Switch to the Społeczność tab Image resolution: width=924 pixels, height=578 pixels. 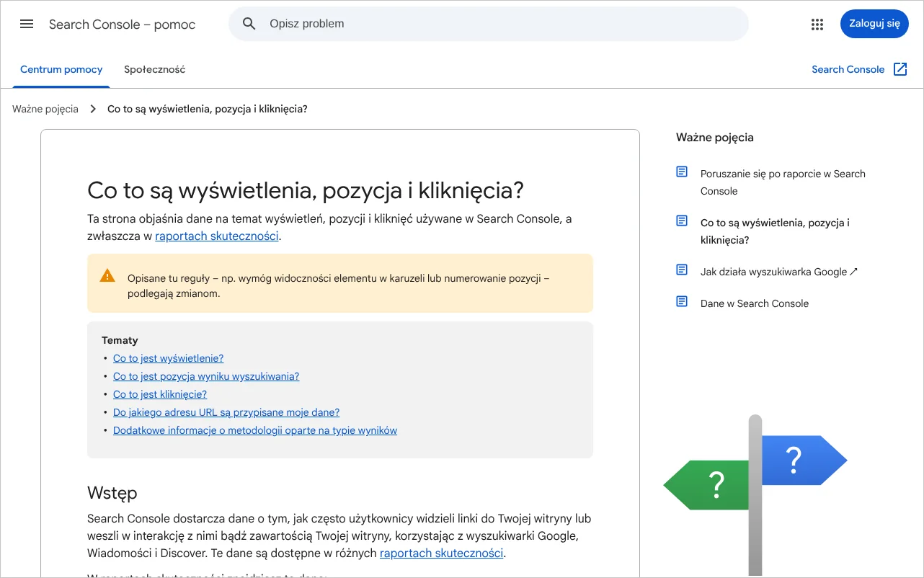click(x=155, y=70)
